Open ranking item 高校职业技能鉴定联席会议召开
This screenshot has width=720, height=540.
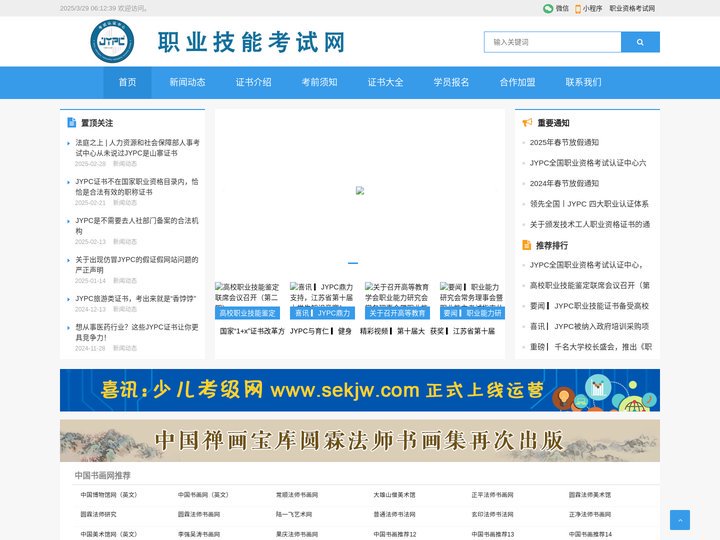(590, 286)
